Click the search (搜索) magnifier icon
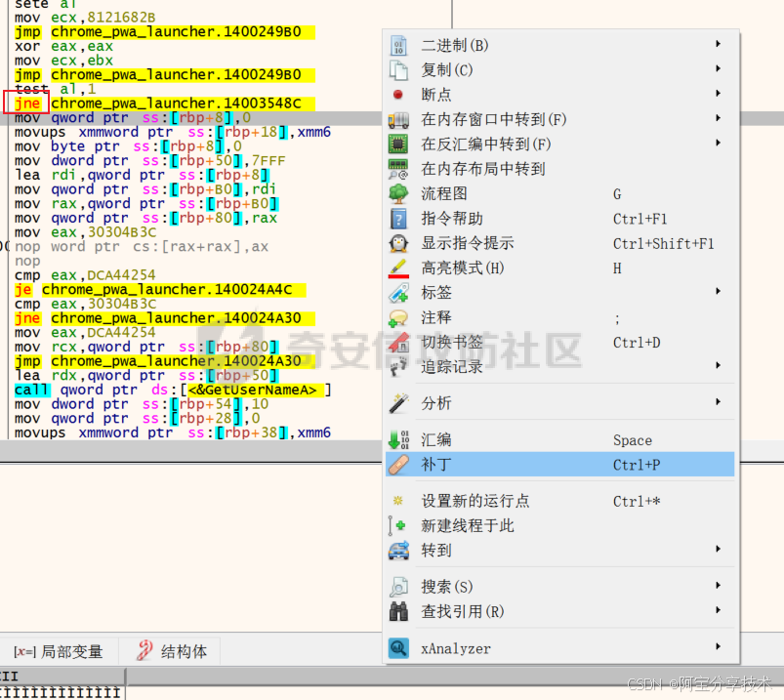 click(x=398, y=587)
